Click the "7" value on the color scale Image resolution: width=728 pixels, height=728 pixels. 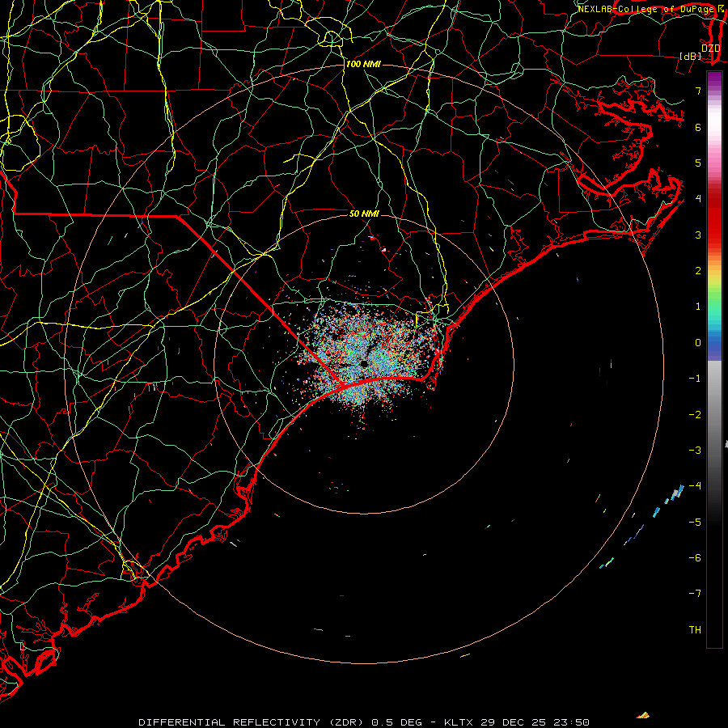point(698,91)
